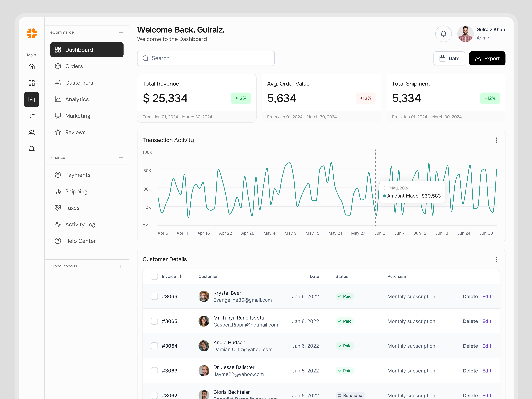This screenshot has height=399, width=532.
Task: Open the Home icon in the left rail
Action: click(32, 67)
